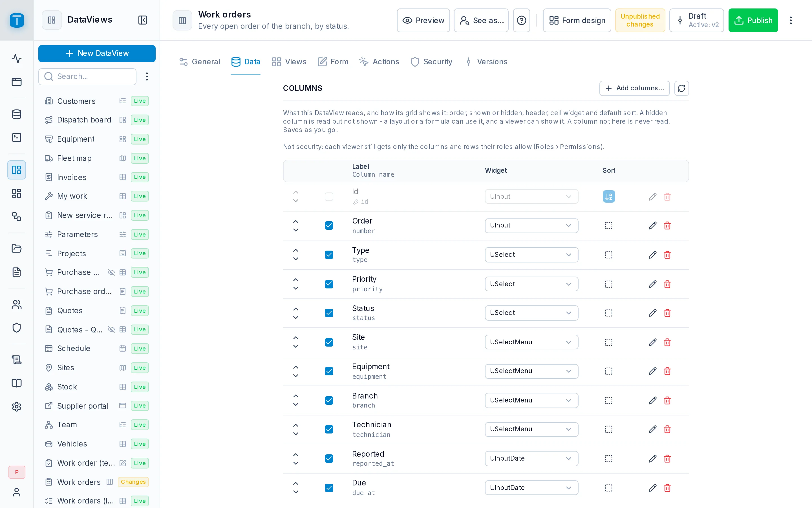Screen dimensions: 812x508
Task: Open the settings gear sidebar icon
Action: pos(16,406)
